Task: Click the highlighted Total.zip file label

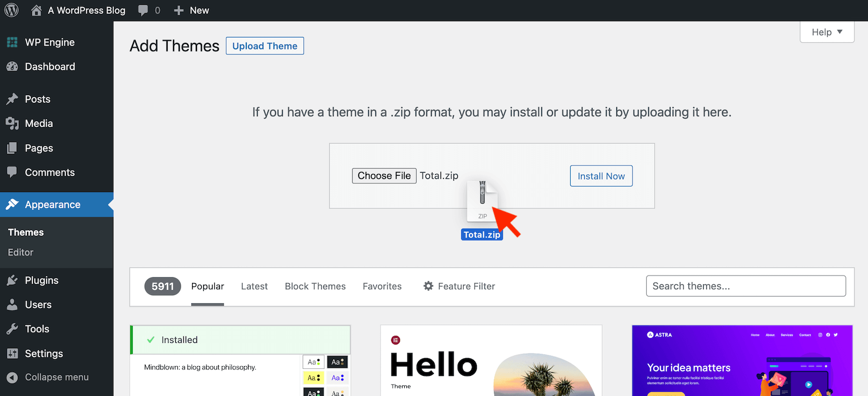Action: tap(482, 234)
